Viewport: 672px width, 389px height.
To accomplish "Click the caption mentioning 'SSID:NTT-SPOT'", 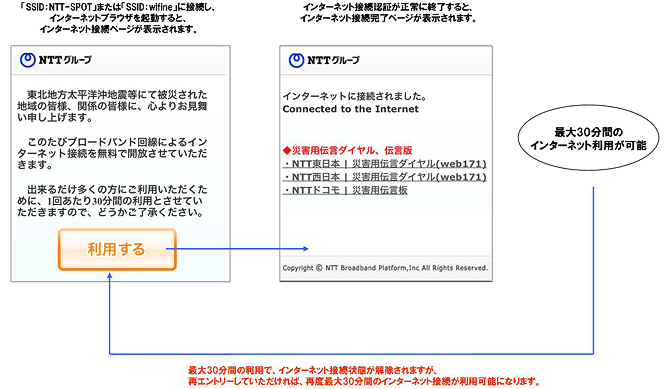I will [119, 18].
